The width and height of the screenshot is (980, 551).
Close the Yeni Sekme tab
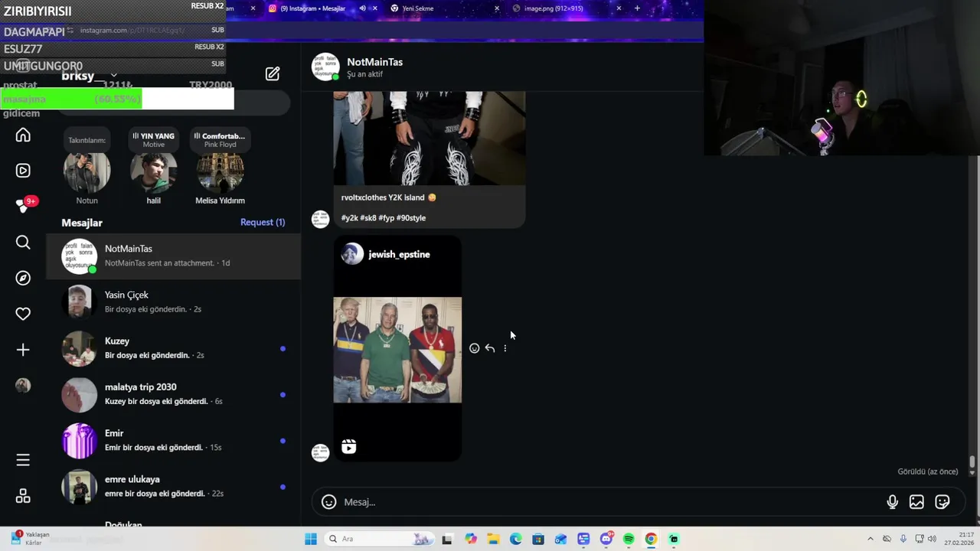[x=497, y=8]
